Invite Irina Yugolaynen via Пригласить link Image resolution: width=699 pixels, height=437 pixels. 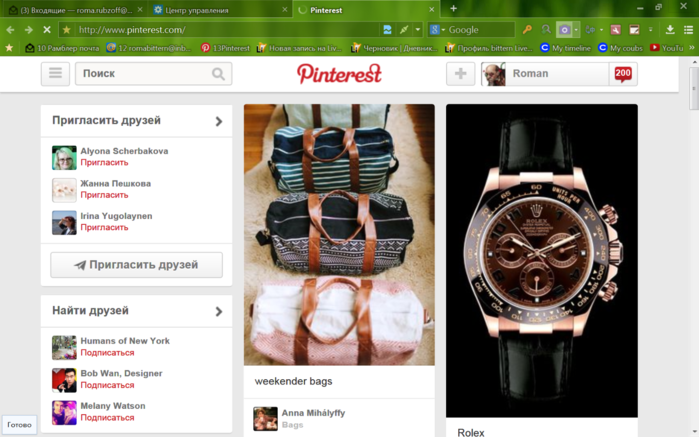point(104,227)
